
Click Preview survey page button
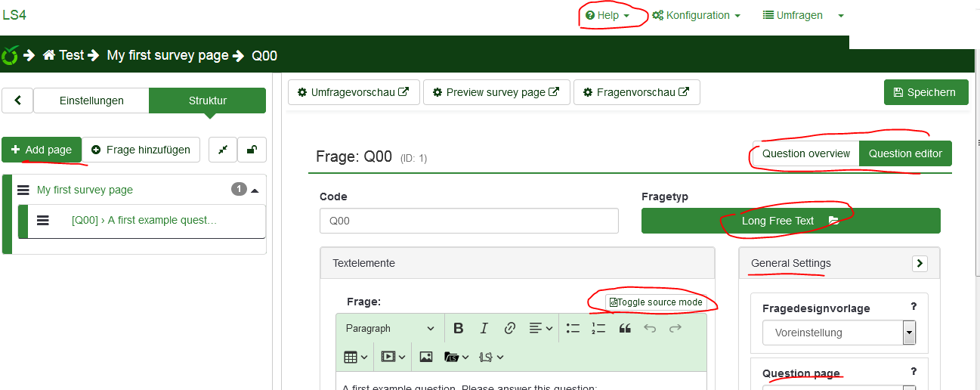(x=496, y=92)
